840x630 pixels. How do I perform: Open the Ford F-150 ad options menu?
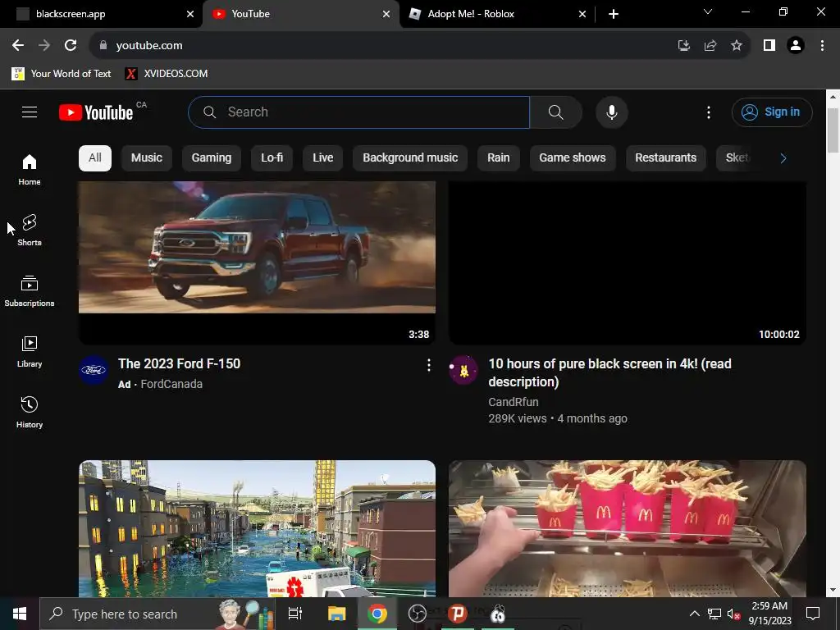coord(428,365)
